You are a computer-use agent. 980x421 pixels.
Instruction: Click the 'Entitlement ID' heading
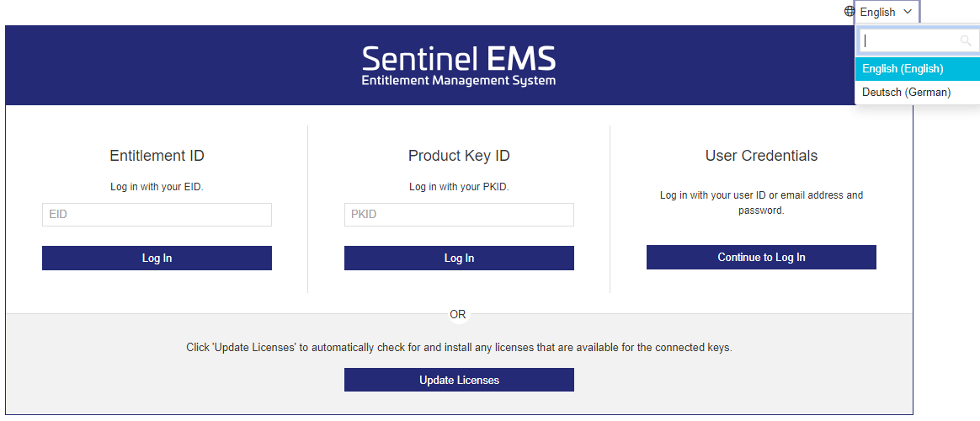(x=157, y=156)
